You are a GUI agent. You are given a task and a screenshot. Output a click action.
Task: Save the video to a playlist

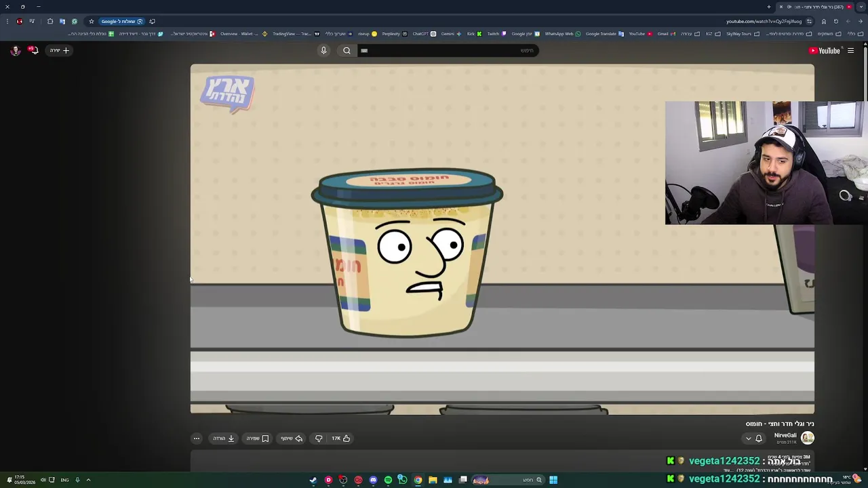[258, 439]
